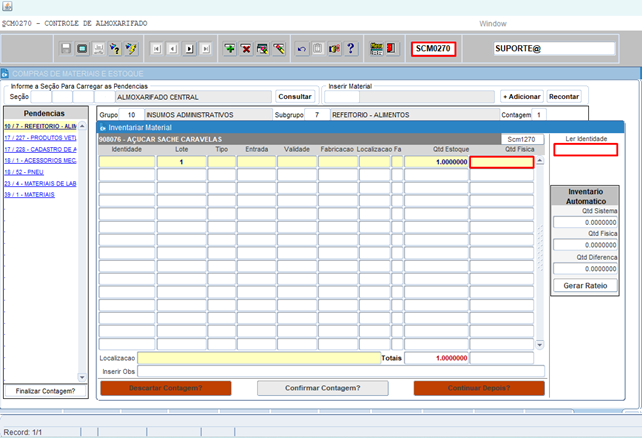Viewport: 642px width, 438px height.
Task: Exit the form using red door icon
Action: coord(392,49)
